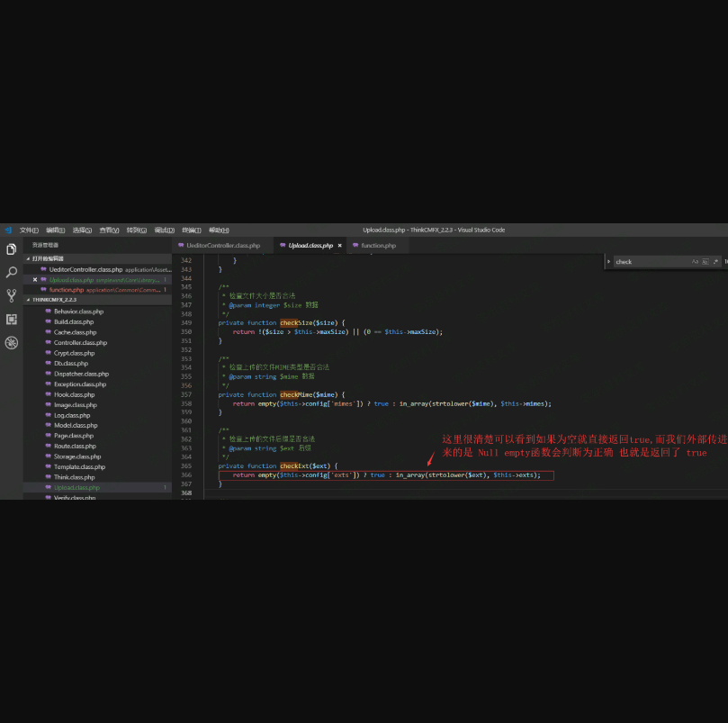Switch to the function.php tab
The image size is (728, 723).
378,245
